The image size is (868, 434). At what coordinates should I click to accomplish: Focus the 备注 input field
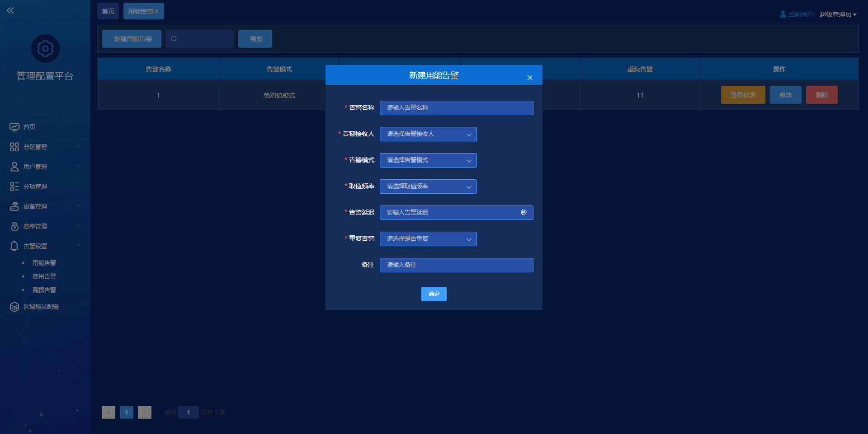coord(457,265)
